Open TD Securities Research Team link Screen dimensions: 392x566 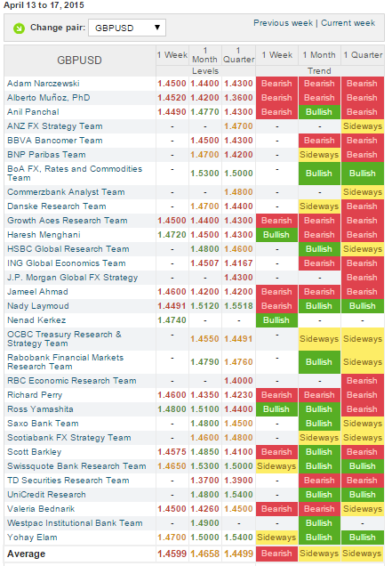(x=68, y=481)
